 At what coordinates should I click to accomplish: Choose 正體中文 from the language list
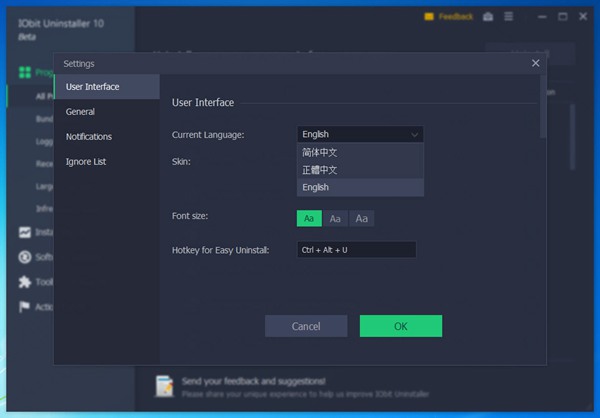(x=360, y=170)
